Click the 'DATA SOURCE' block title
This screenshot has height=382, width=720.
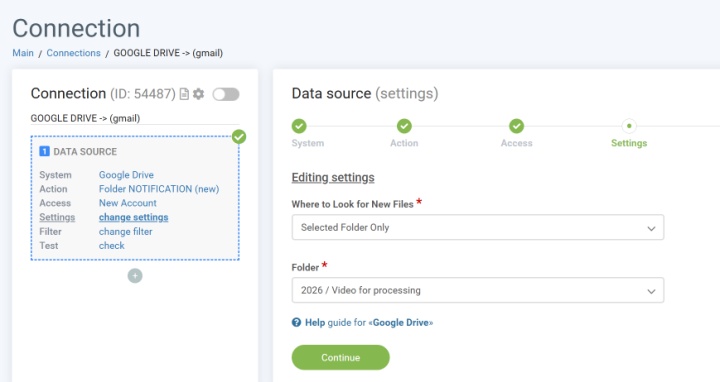point(85,152)
